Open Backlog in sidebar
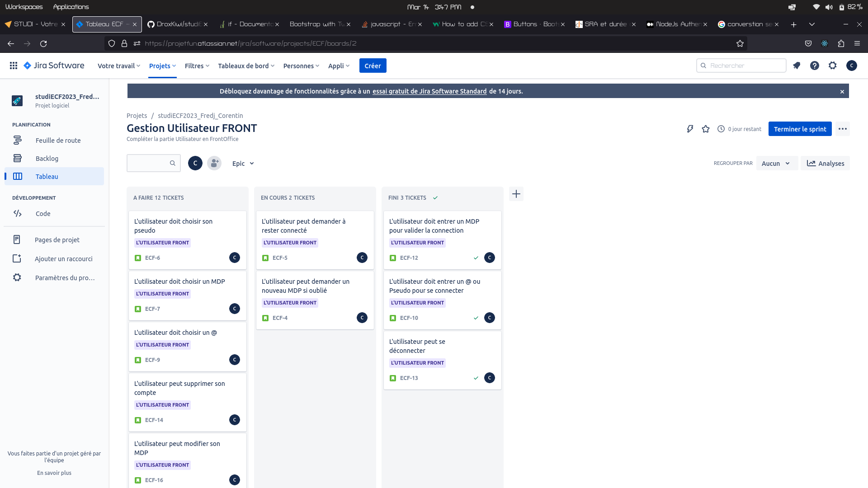The height and width of the screenshot is (488, 868). (x=47, y=159)
